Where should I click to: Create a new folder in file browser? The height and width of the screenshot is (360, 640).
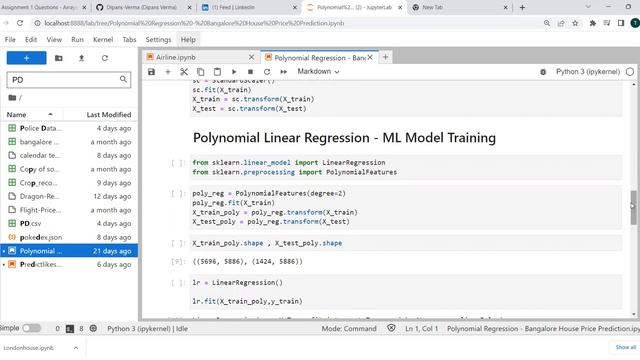tap(58, 58)
